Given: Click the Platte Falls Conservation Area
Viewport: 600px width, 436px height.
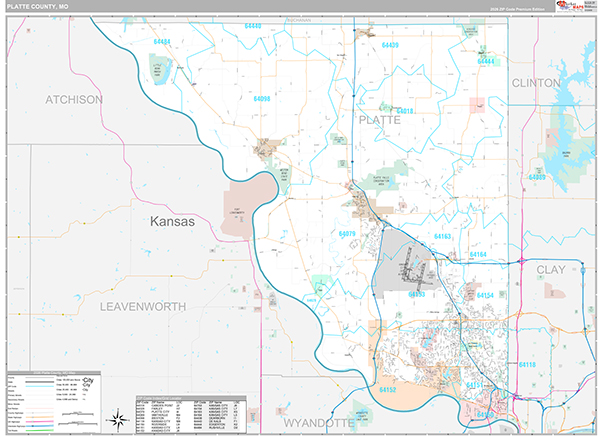Looking at the screenshot, I should 385,179.
